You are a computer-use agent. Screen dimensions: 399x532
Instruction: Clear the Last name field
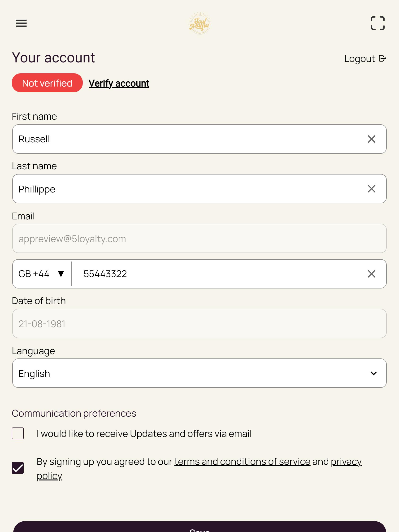click(371, 189)
